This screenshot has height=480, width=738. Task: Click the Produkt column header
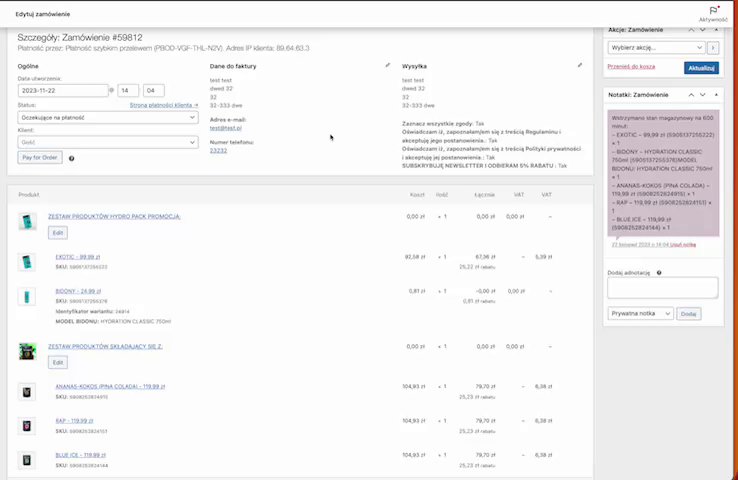29,195
